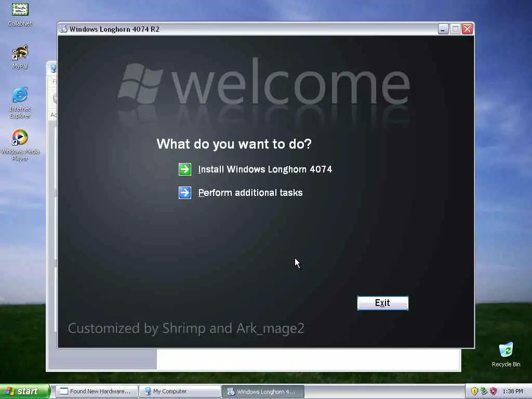Screen dimensions: 532x399
Task: Close the Windows Longhorn 4074 R2 window
Action: click(467, 29)
